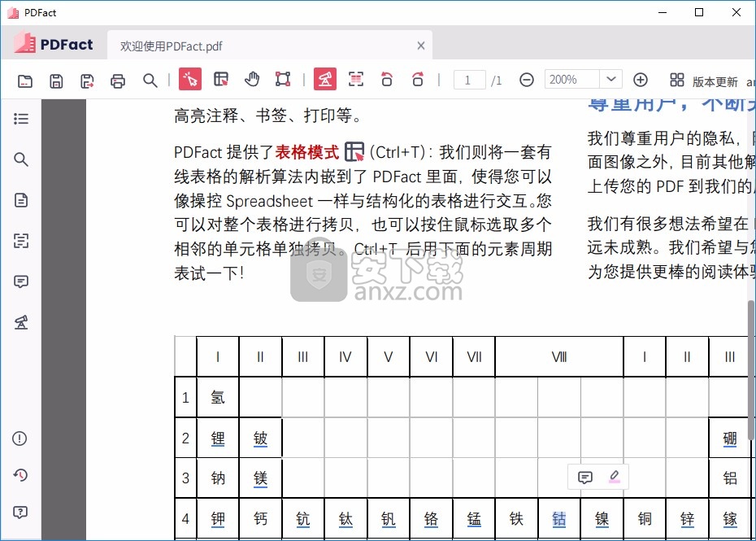Toggle the pointer selection mode tool
Viewport: 756px width, 541px height.
click(x=190, y=79)
